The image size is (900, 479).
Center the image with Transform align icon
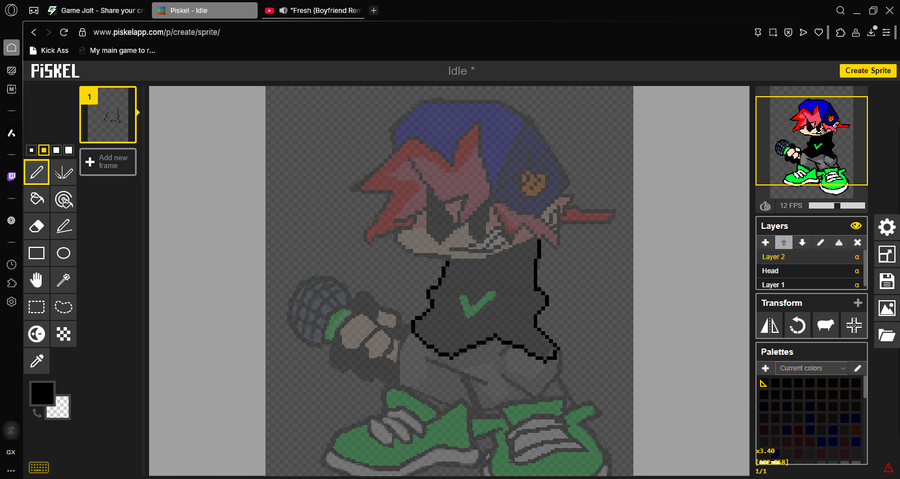[854, 325]
